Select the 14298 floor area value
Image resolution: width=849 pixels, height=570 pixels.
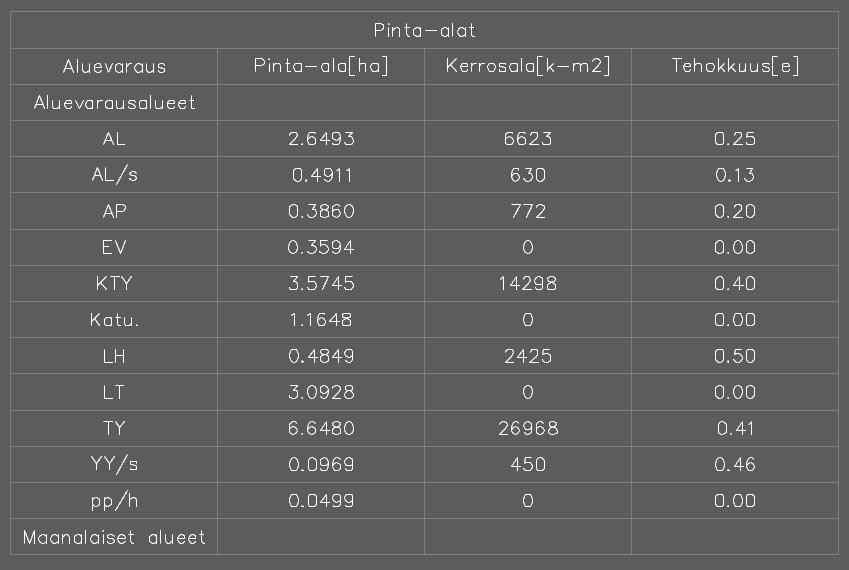528,284
